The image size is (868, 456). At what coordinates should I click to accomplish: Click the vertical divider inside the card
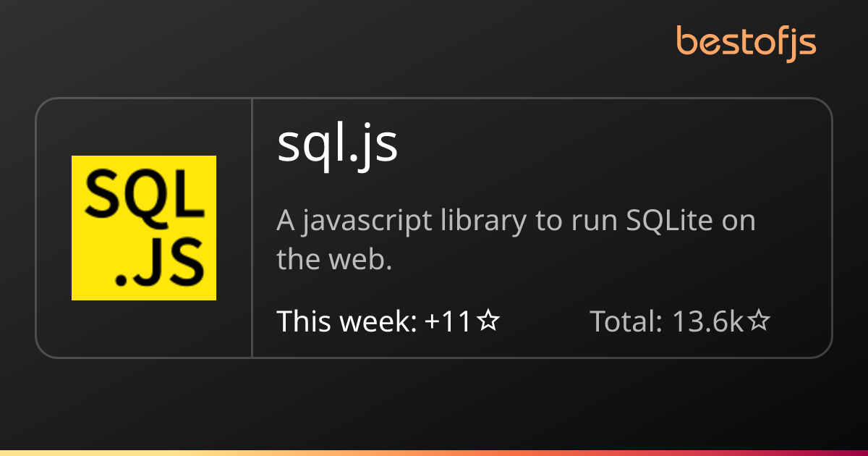click(x=252, y=228)
